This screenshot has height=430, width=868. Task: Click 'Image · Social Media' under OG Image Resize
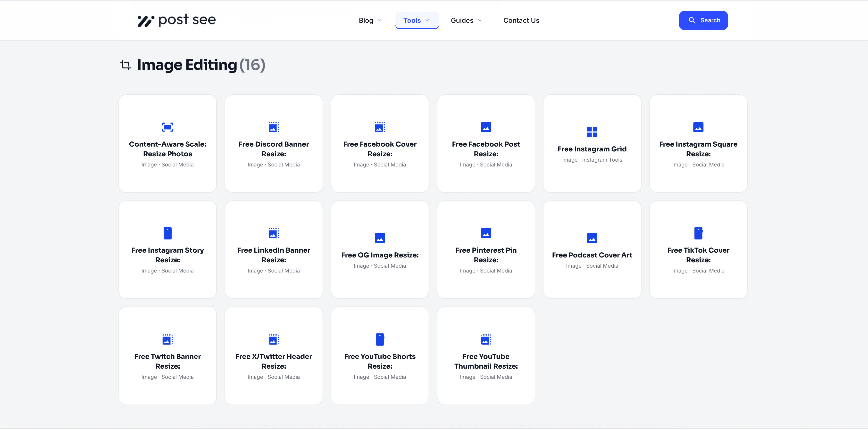coord(380,266)
